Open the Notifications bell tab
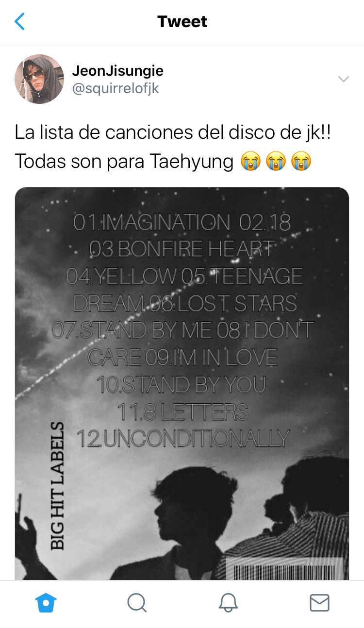This screenshot has width=364, height=628. [228, 603]
